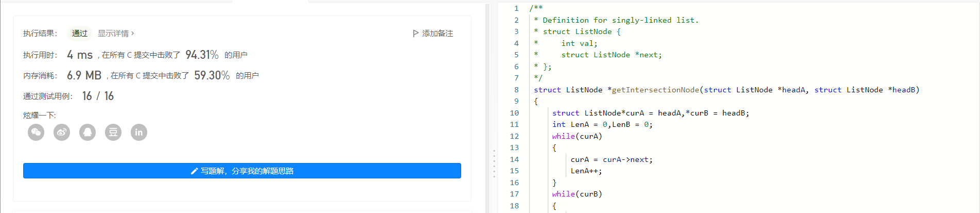Click the 'while(curA)' code line
The width and height of the screenshot is (980, 213).
point(577,136)
